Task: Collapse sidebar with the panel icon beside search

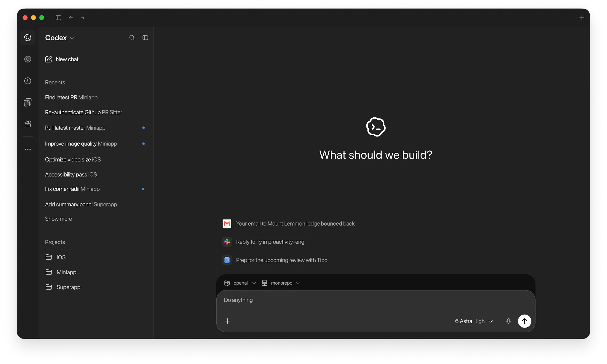Action: point(145,38)
